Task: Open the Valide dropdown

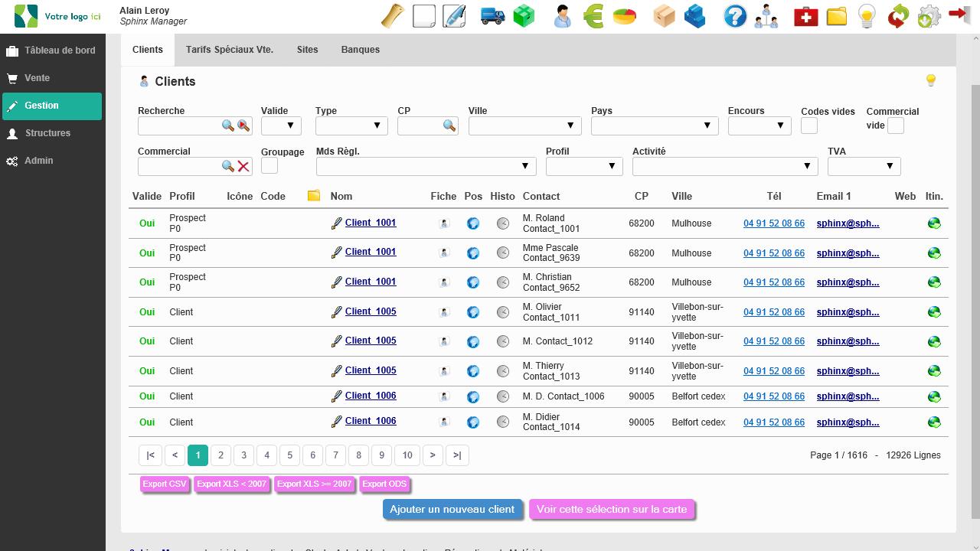Action: [x=281, y=126]
